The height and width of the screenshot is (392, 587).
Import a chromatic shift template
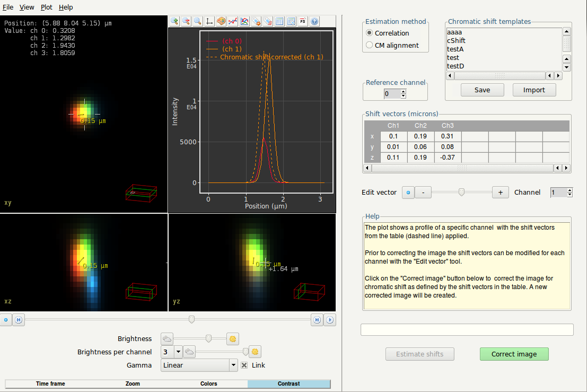point(534,90)
